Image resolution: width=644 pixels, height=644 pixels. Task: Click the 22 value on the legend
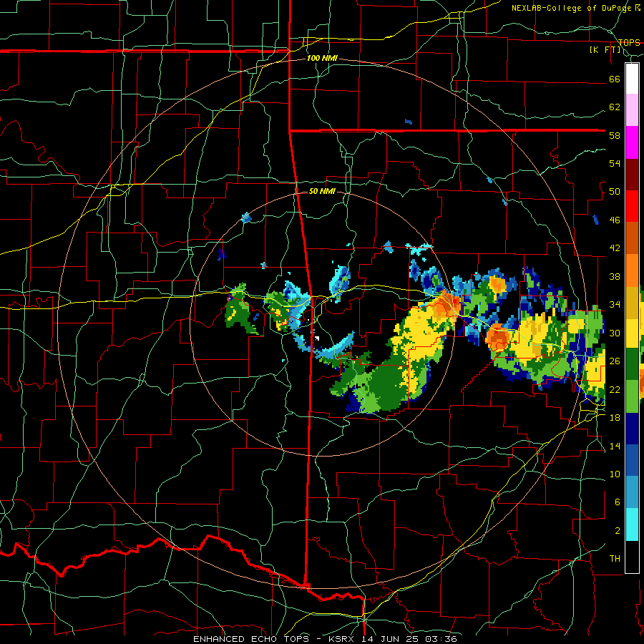click(x=615, y=389)
